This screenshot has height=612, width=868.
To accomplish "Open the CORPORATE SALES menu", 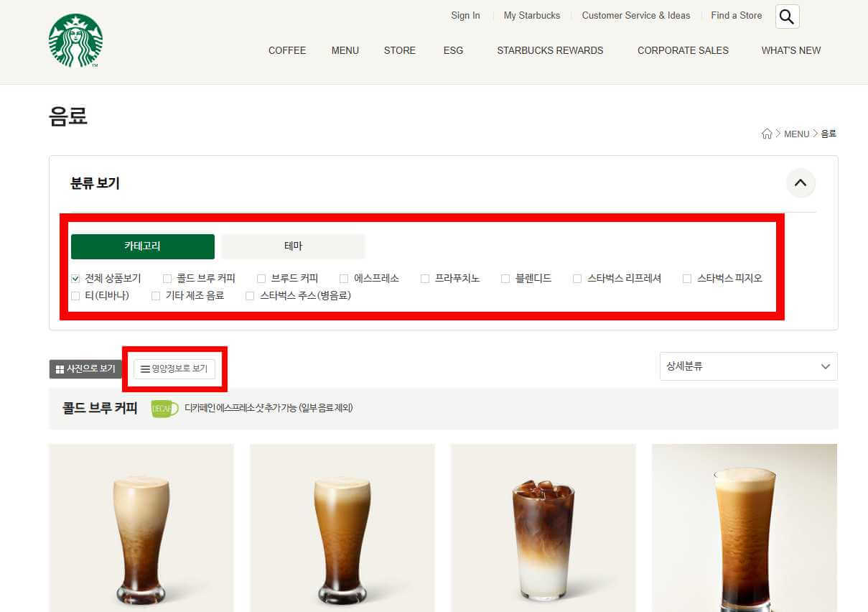I will [x=683, y=50].
